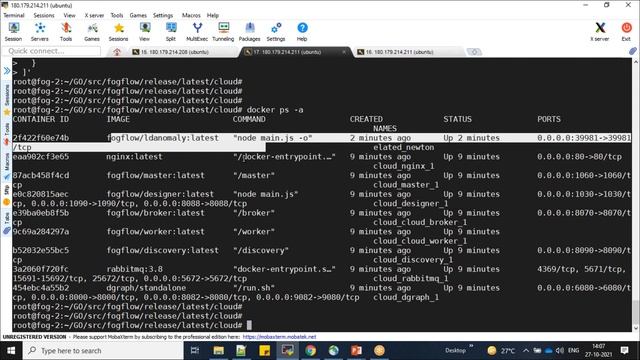Viewport: 640px width, 360px height.
Task: Click the volume speaker tray icon
Action: click(560, 351)
